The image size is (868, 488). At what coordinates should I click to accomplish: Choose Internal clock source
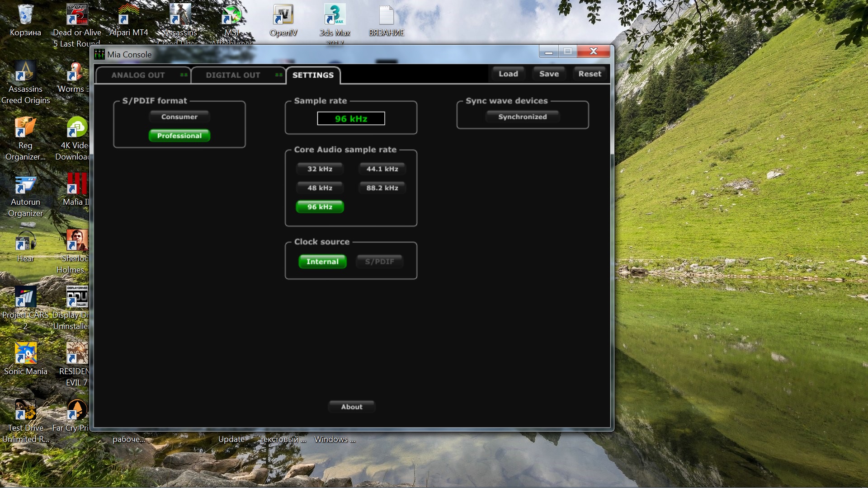coord(322,262)
